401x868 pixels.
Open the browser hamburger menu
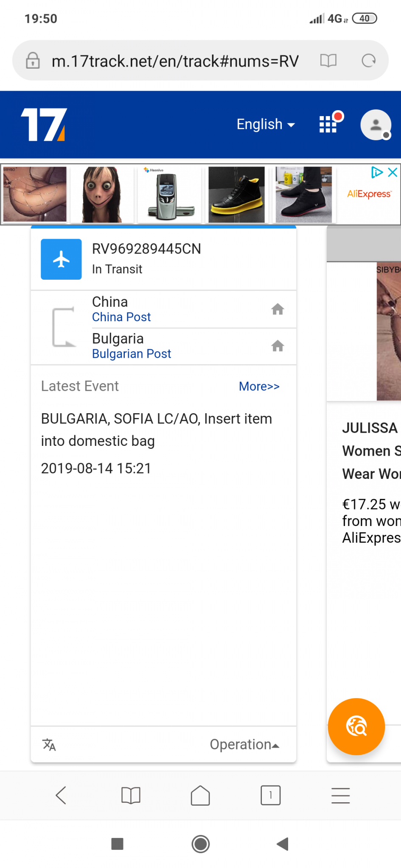[340, 796]
